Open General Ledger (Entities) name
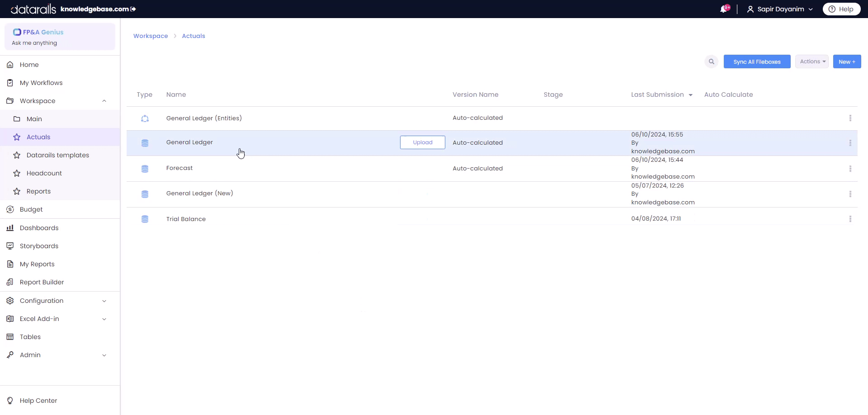This screenshot has height=415, width=868. point(204,118)
